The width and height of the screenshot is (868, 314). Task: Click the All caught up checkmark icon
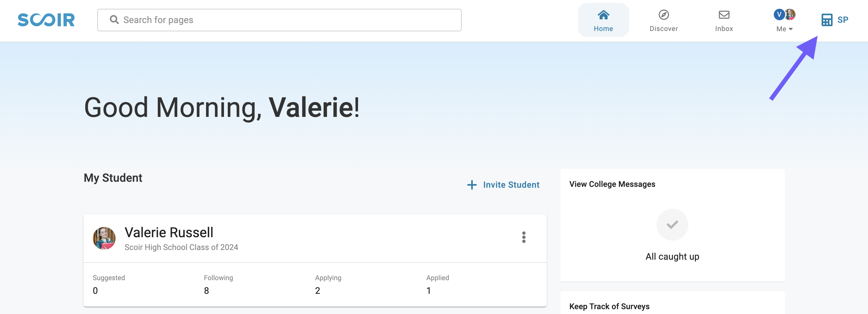tap(672, 225)
